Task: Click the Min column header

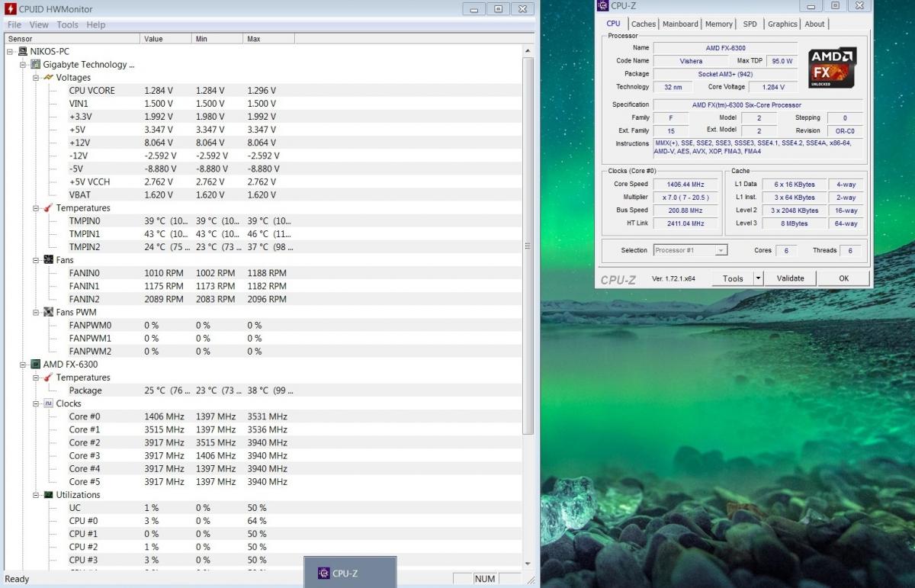Action: click(x=218, y=38)
